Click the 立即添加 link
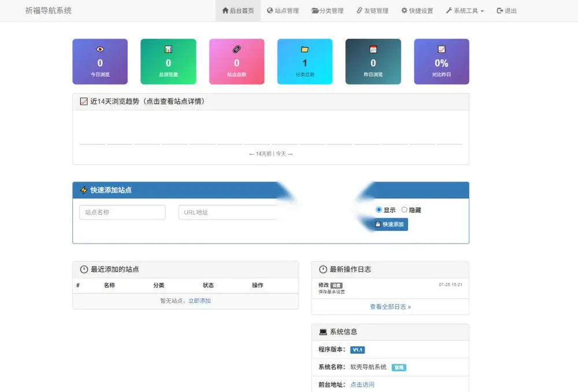The width and height of the screenshot is (578, 392). 199,301
